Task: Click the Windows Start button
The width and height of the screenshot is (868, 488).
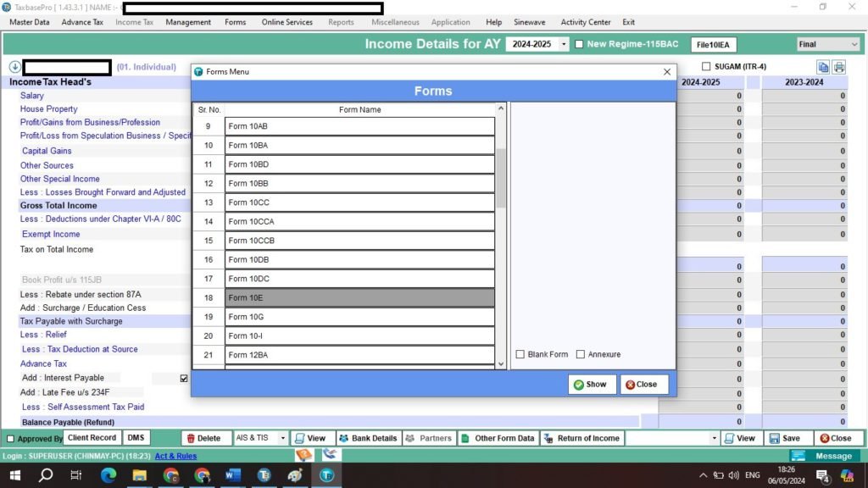Action: coord(14,475)
